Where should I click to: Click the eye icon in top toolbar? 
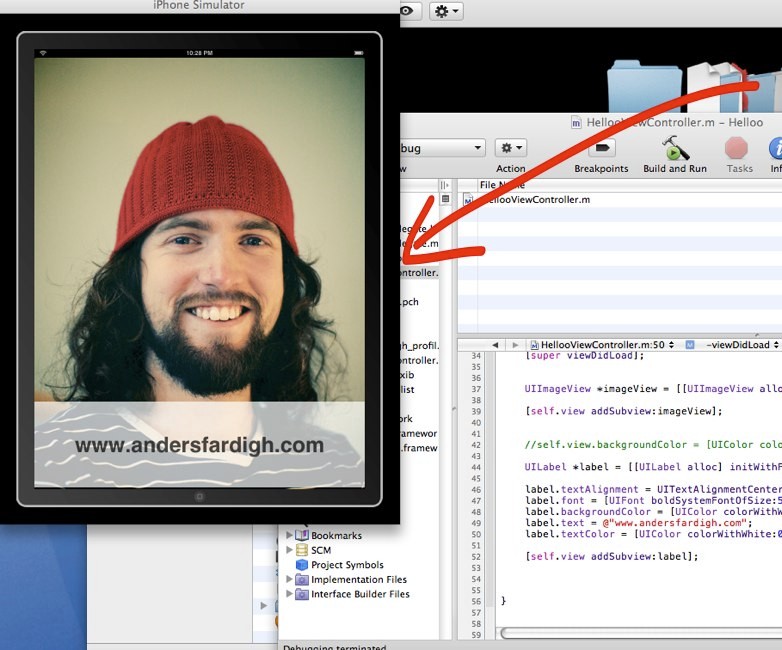pyautogui.click(x=407, y=11)
